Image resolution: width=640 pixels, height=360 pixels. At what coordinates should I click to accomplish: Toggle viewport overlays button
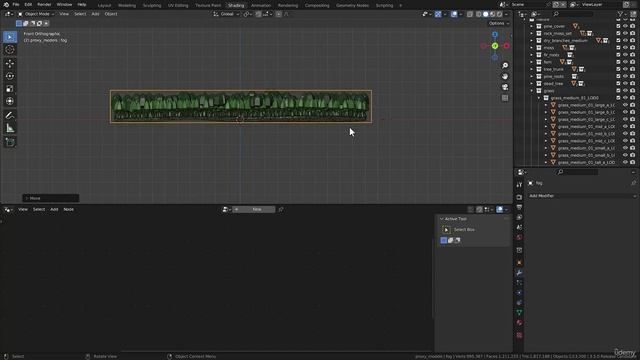tap(454, 14)
